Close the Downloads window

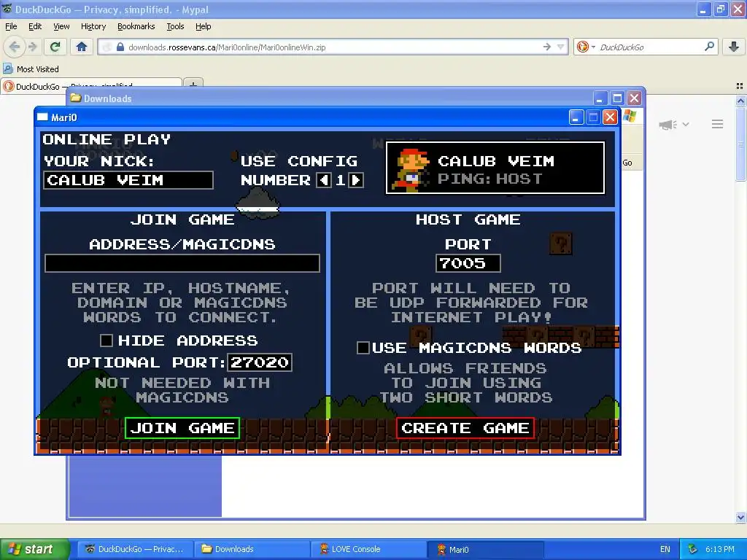click(634, 98)
